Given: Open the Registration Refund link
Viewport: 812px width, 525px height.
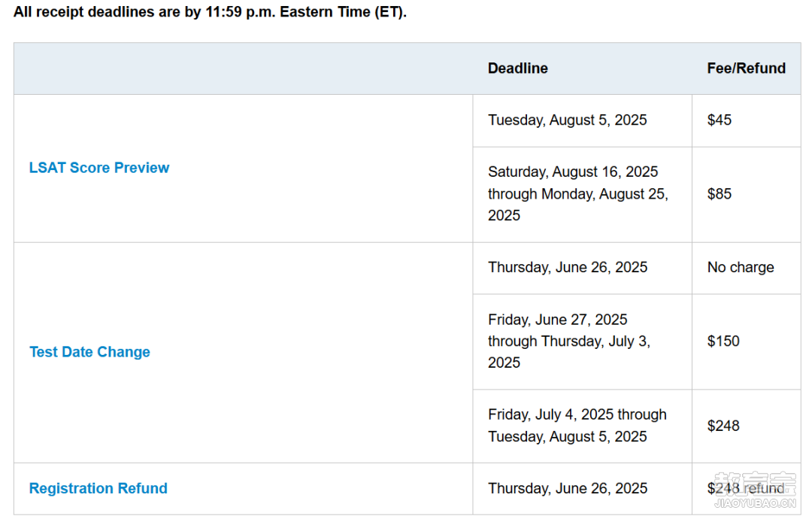Looking at the screenshot, I should [98, 488].
